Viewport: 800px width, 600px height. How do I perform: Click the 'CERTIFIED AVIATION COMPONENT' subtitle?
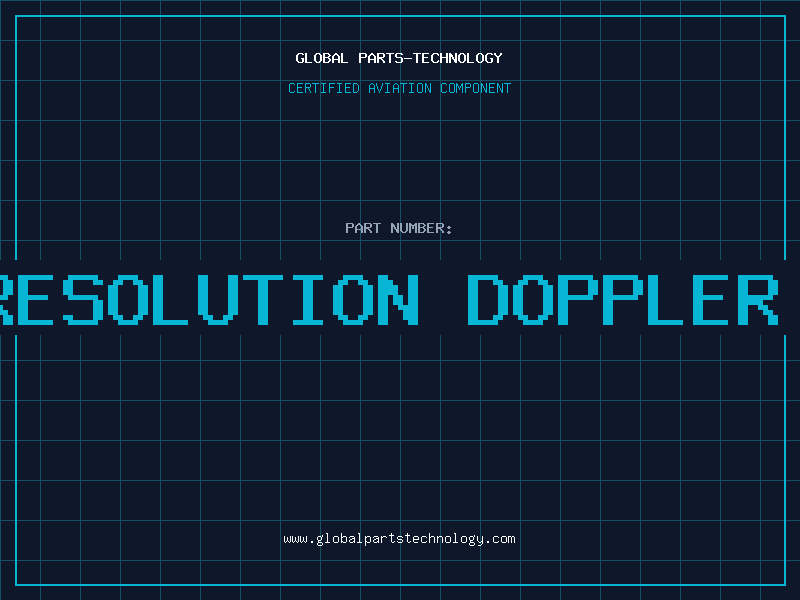coord(399,88)
